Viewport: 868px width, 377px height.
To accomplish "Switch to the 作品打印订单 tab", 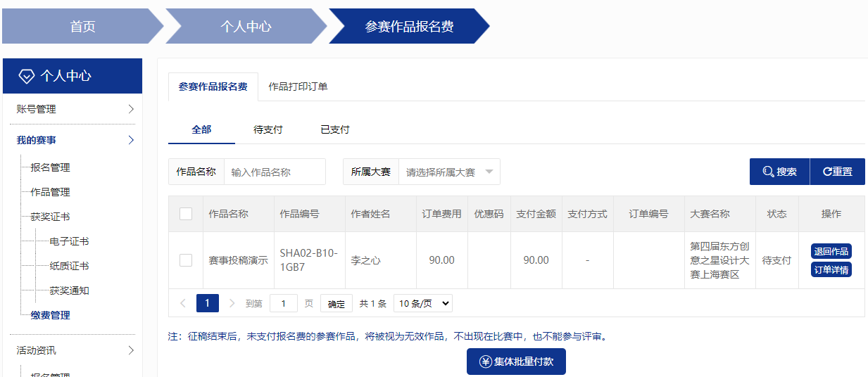I will pyautogui.click(x=298, y=87).
